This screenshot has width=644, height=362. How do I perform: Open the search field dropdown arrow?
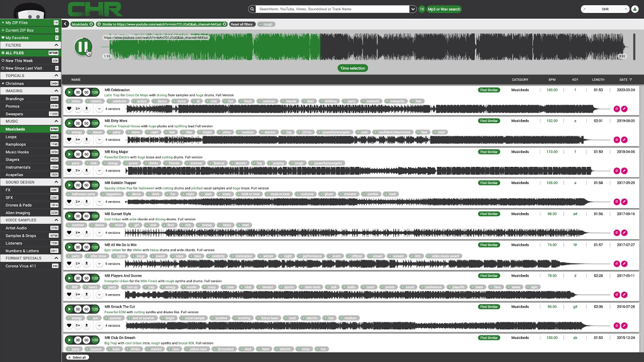coord(413,9)
